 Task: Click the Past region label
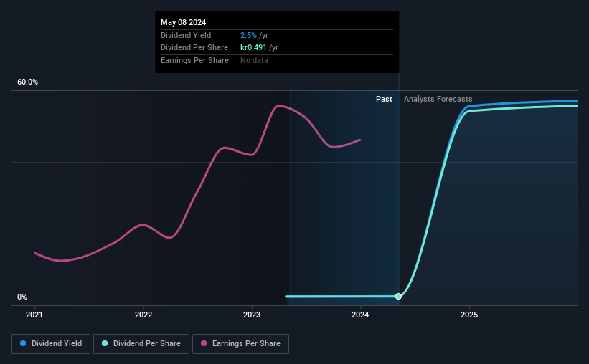384,99
